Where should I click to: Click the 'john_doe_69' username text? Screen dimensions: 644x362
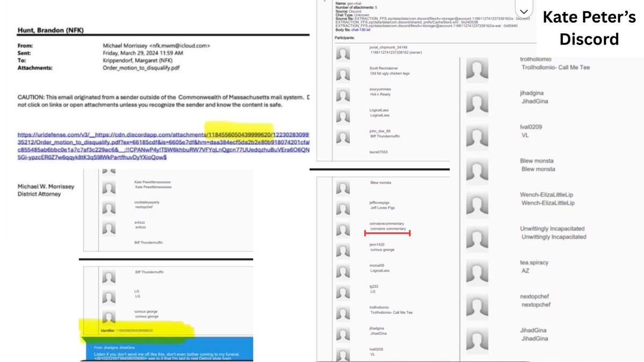point(380,131)
